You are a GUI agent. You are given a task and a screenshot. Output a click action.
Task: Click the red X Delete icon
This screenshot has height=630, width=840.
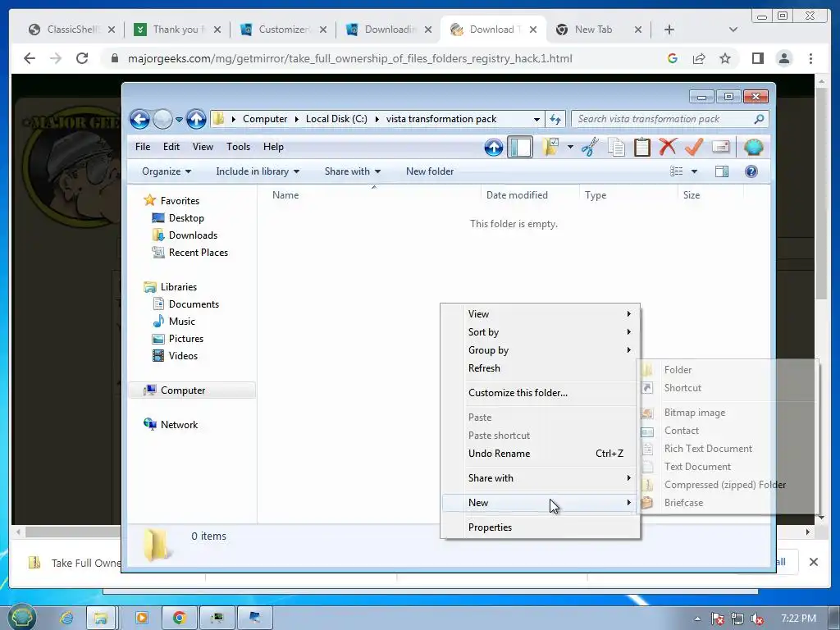(668, 146)
